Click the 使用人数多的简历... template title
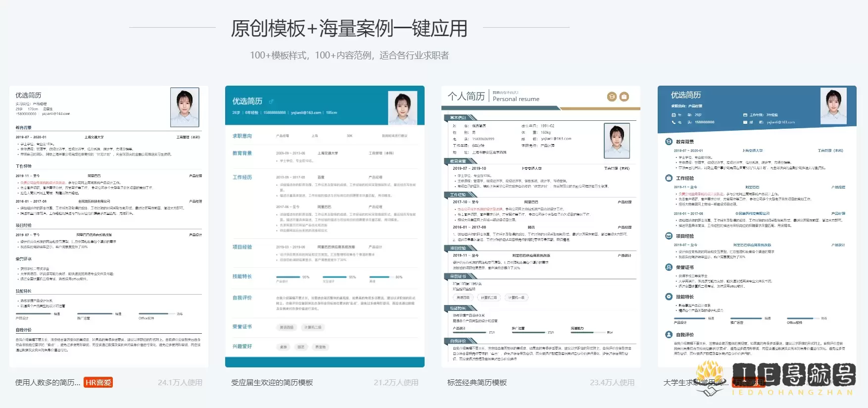868x408 pixels. click(48, 383)
